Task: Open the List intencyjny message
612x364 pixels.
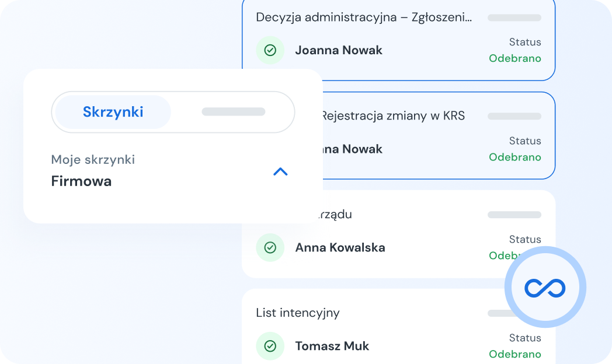Action: pyautogui.click(x=385, y=327)
